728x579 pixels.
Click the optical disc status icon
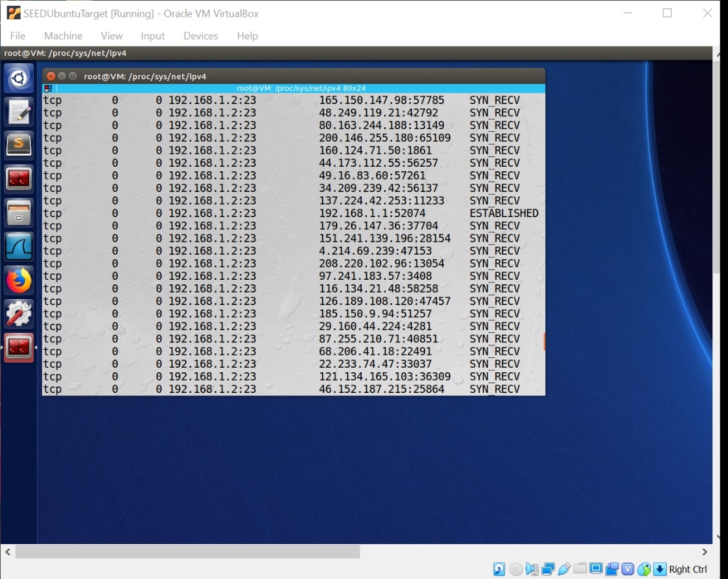(x=516, y=569)
